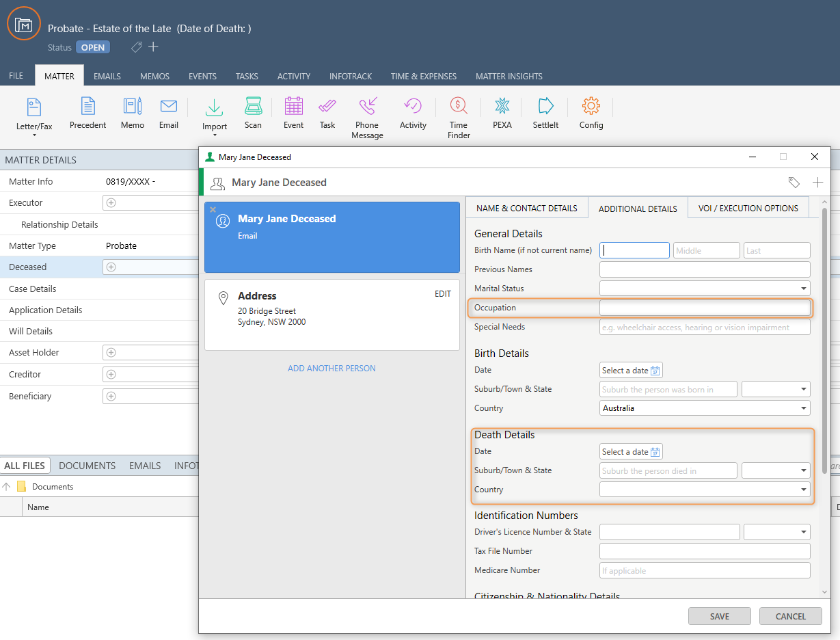The image size is (840, 640).
Task: Click Add Another Person link
Action: coord(331,369)
